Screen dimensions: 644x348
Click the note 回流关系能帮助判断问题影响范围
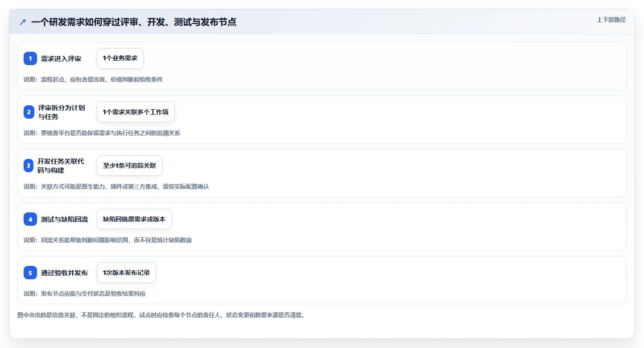(x=108, y=240)
